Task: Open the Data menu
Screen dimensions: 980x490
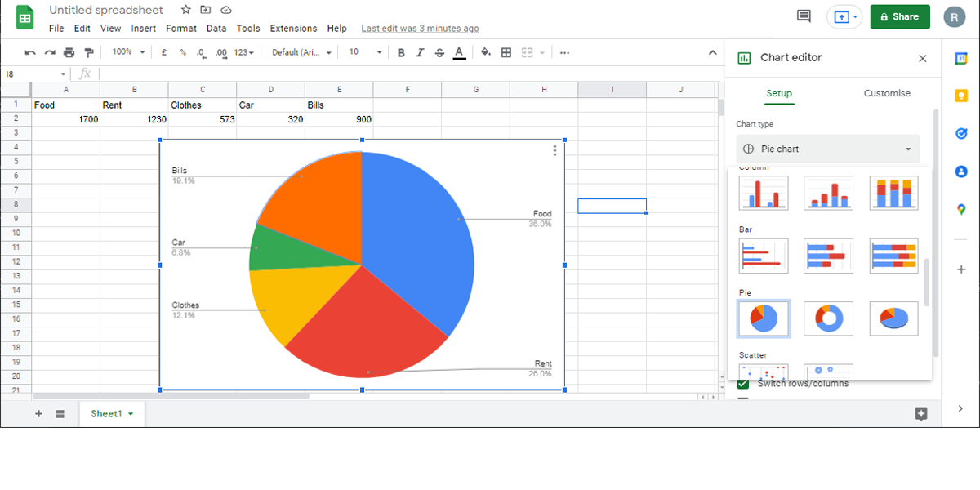Action: click(216, 29)
